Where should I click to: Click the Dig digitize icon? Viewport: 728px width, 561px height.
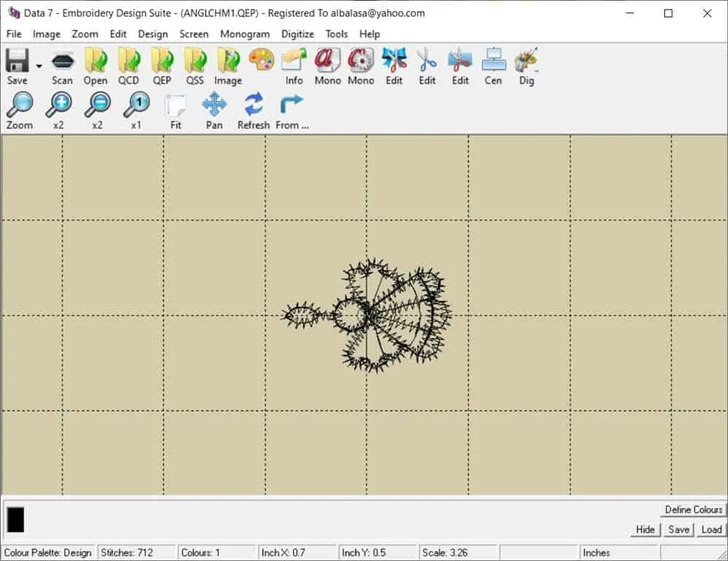point(526,61)
